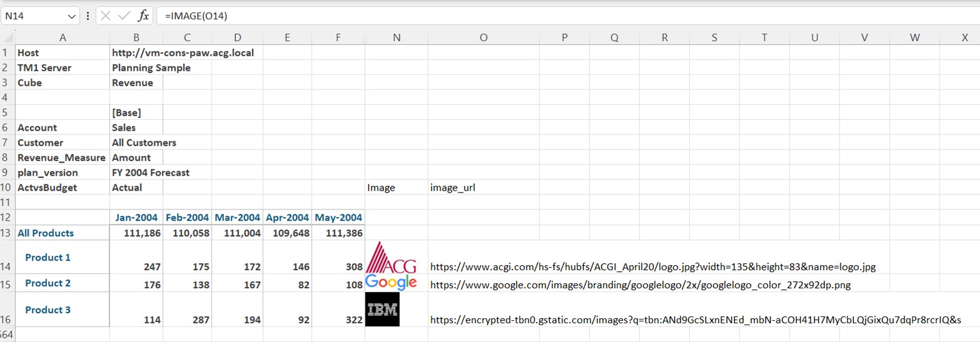Select column A header

63,38
